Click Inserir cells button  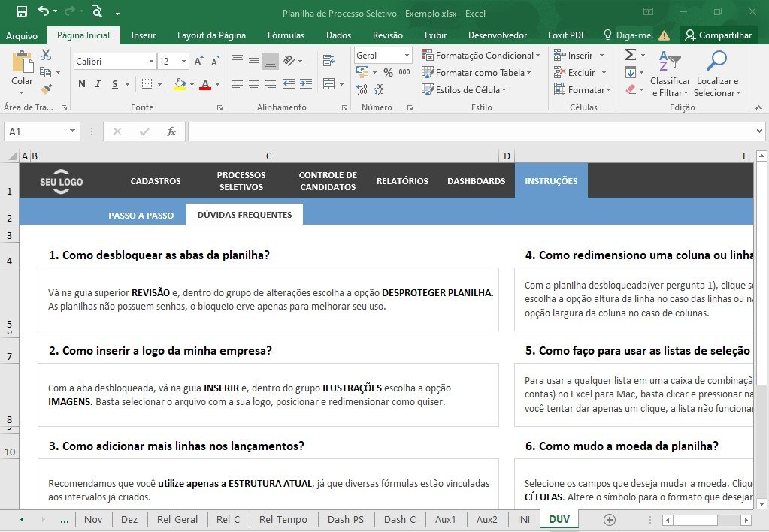click(574, 56)
